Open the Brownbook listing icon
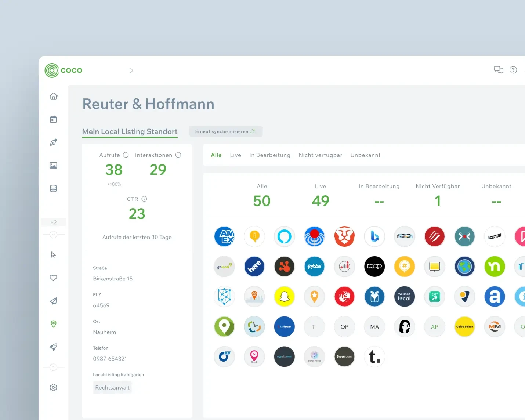This screenshot has height=420, width=525. point(344,356)
